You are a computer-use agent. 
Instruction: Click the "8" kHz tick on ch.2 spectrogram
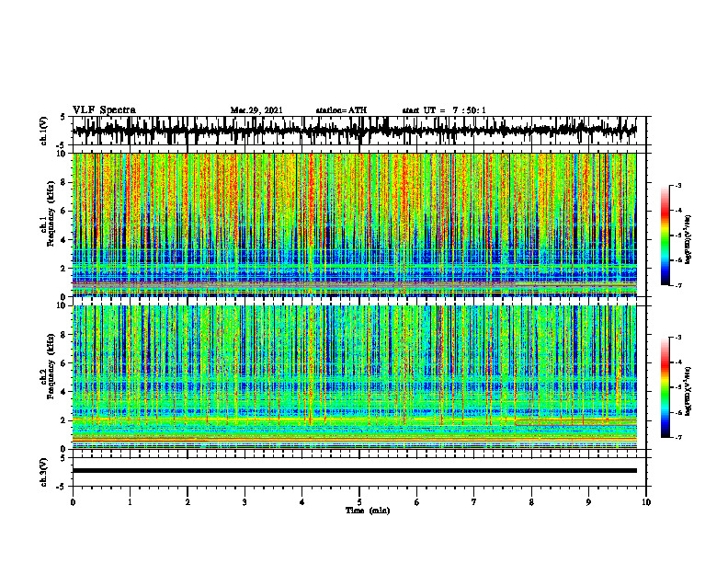[64, 335]
